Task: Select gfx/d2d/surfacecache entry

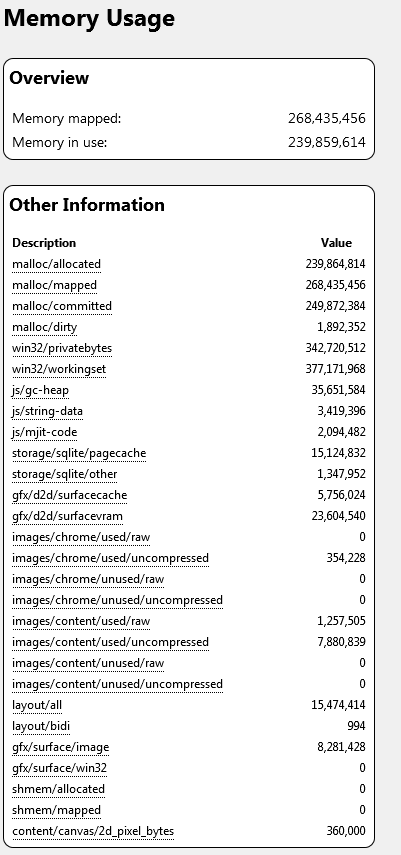Action: click(x=69, y=495)
